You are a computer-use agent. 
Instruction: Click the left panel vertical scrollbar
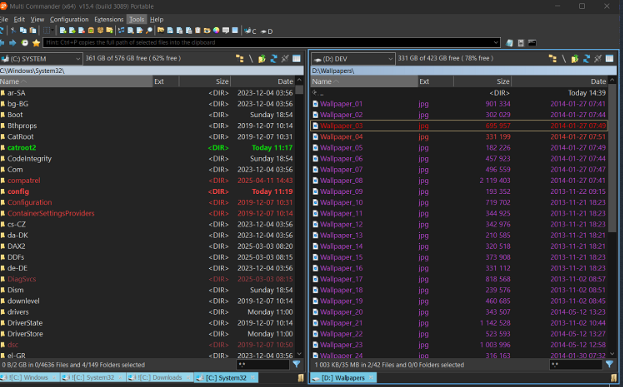click(x=300, y=217)
